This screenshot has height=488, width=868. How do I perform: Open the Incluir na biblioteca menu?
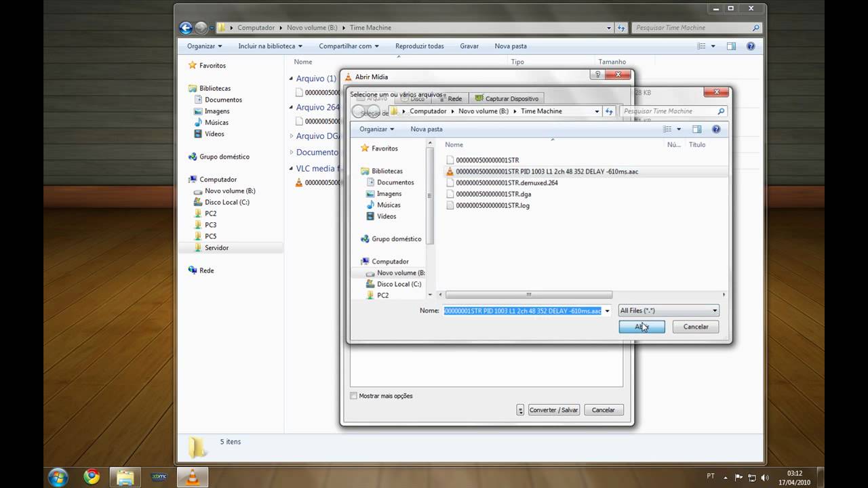[x=270, y=46]
